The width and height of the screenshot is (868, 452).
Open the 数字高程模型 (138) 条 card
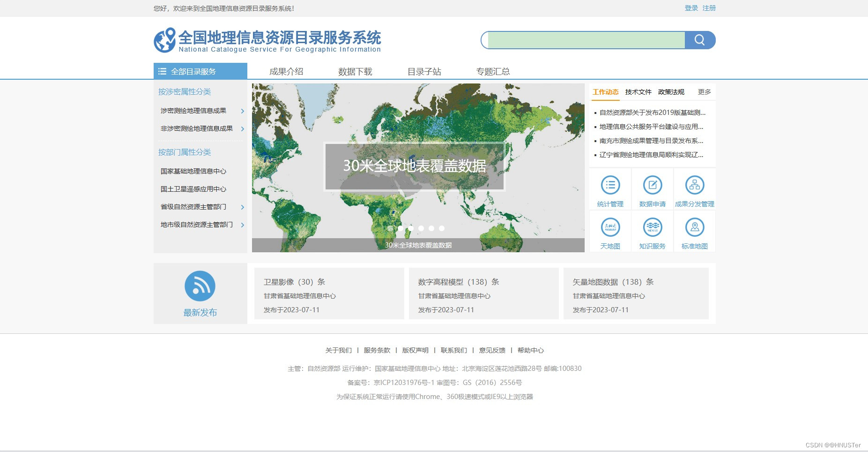[x=484, y=294]
